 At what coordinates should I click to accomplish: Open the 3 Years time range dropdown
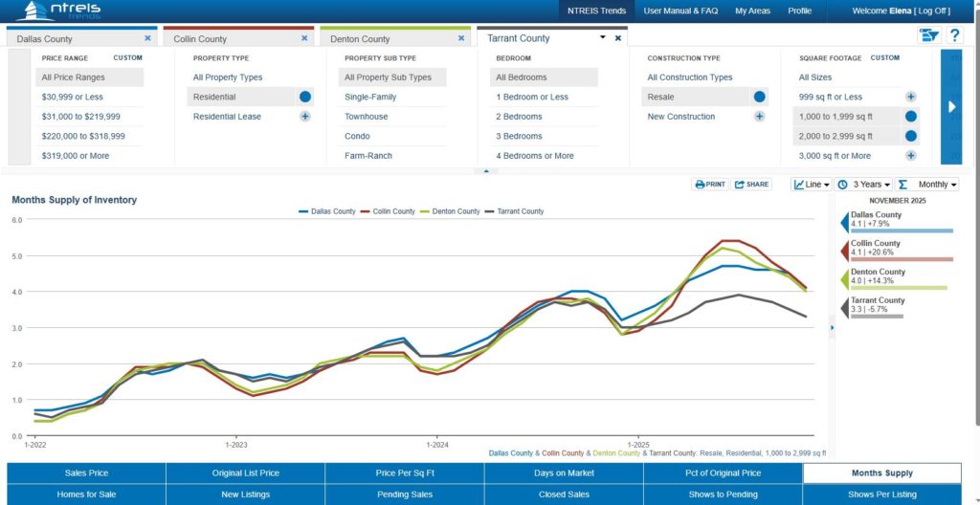865,185
